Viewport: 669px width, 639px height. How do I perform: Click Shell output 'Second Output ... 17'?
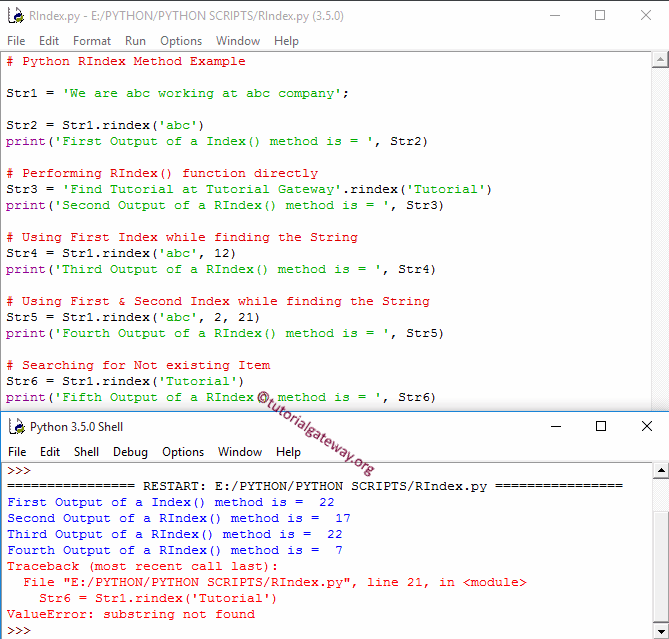pyautogui.click(x=179, y=518)
